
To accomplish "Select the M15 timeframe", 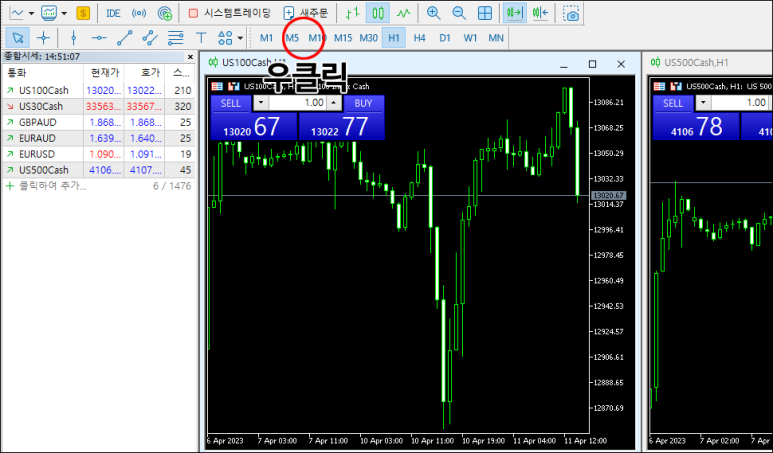I will pyautogui.click(x=343, y=37).
